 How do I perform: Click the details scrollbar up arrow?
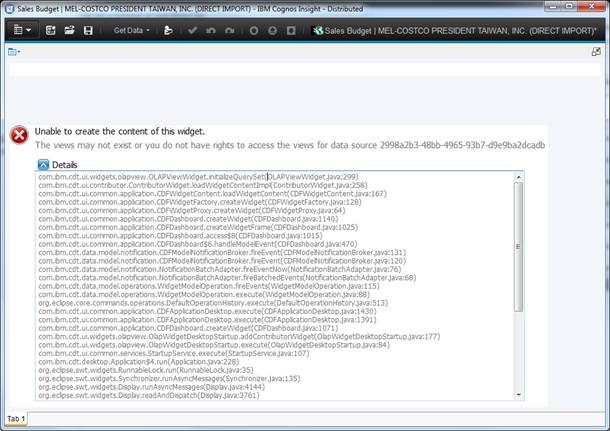pos(519,177)
